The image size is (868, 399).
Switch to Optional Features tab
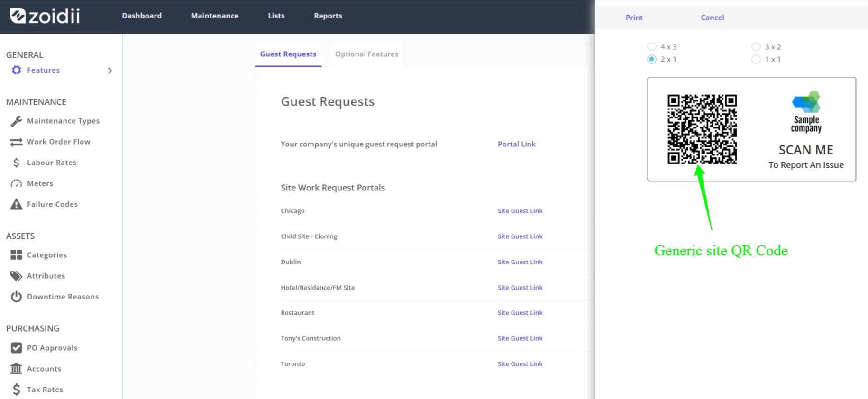point(366,54)
